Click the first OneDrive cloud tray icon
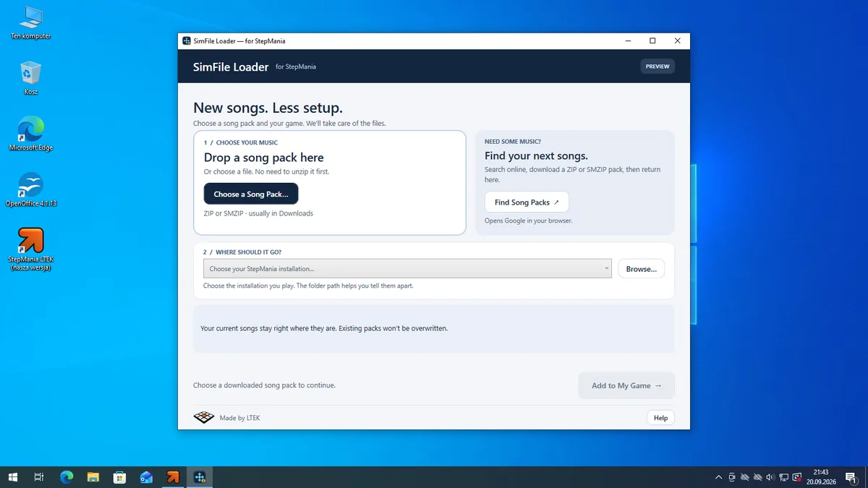Viewport: 868px width, 488px height. 745,477
